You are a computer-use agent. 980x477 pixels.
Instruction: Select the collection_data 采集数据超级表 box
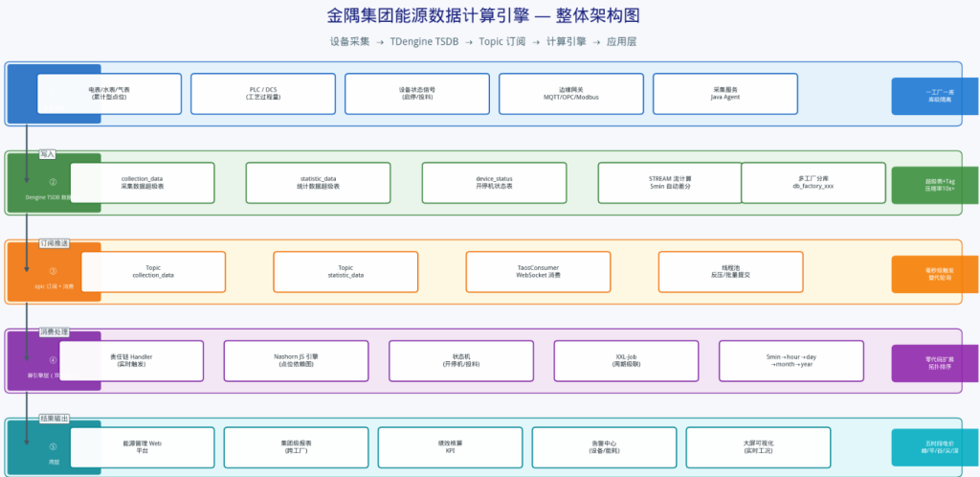(143, 183)
